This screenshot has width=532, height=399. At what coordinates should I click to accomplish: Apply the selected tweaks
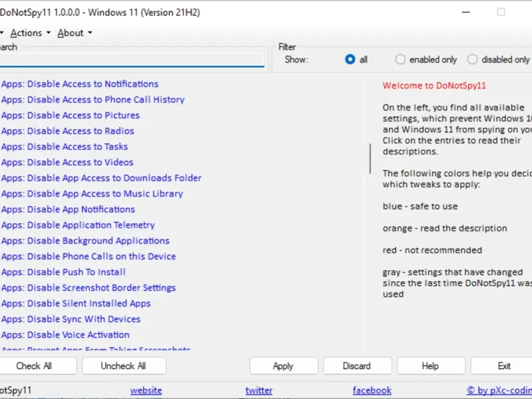coord(284,366)
